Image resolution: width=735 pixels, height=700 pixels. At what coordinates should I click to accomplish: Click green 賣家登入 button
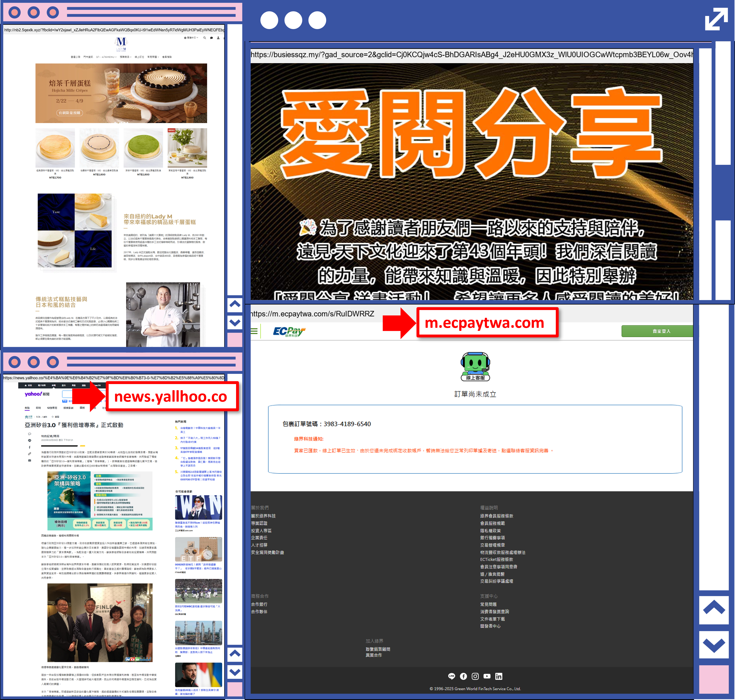click(657, 331)
